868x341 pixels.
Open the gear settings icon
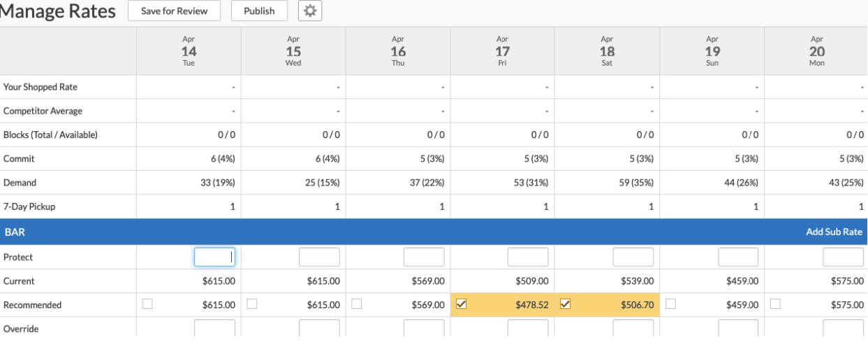310,10
